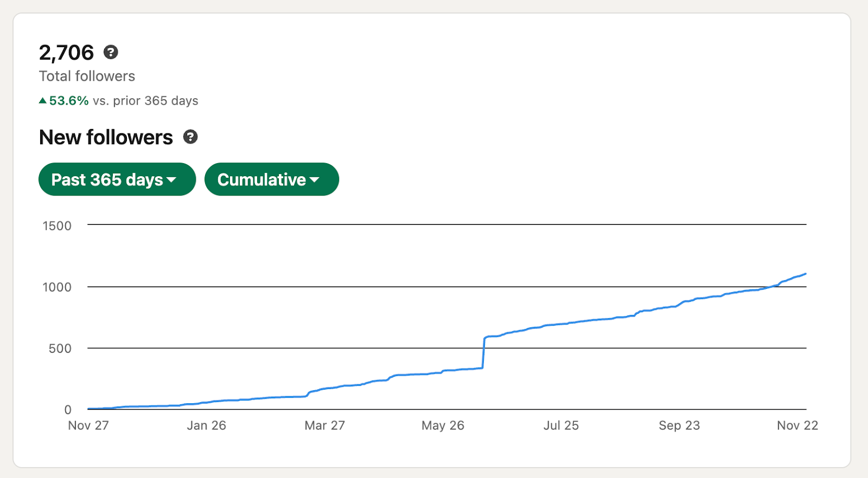The image size is (868, 478).
Task: Click the Nov 22 x-axis date
Action: pos(797,425)
